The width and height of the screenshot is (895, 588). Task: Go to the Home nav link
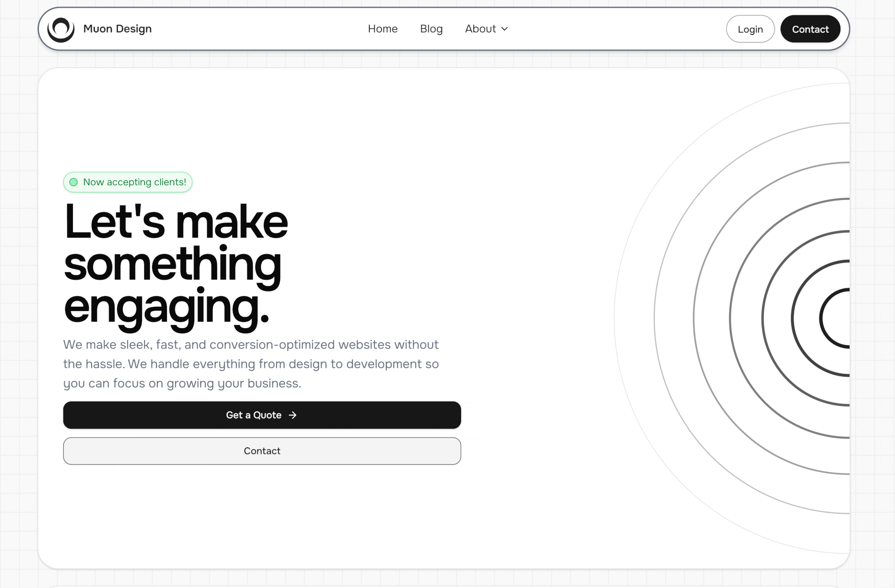pos(382,29)
